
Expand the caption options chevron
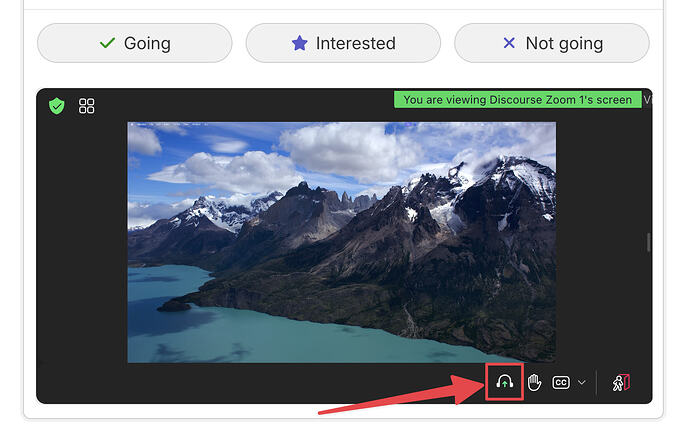[x=582, y=383]
